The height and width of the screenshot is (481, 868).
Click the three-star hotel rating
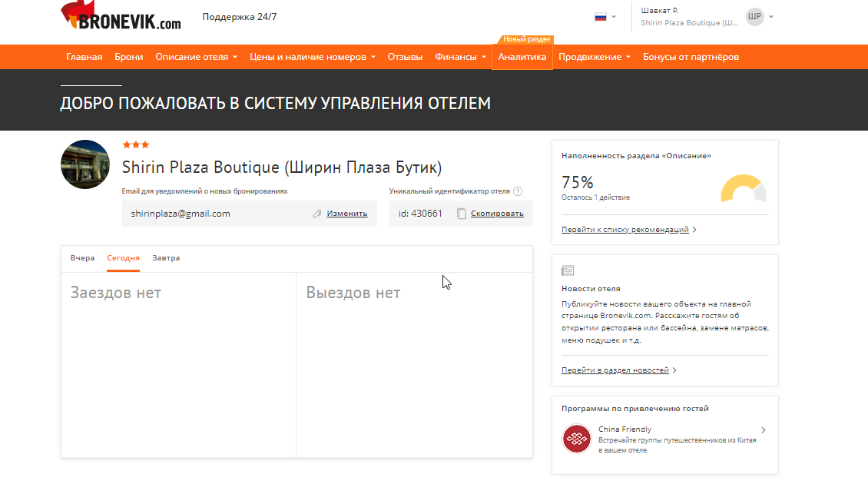coord(136,145)
